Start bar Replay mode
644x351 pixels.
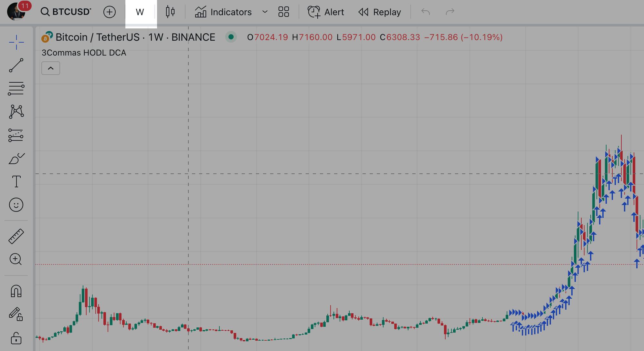380,12
